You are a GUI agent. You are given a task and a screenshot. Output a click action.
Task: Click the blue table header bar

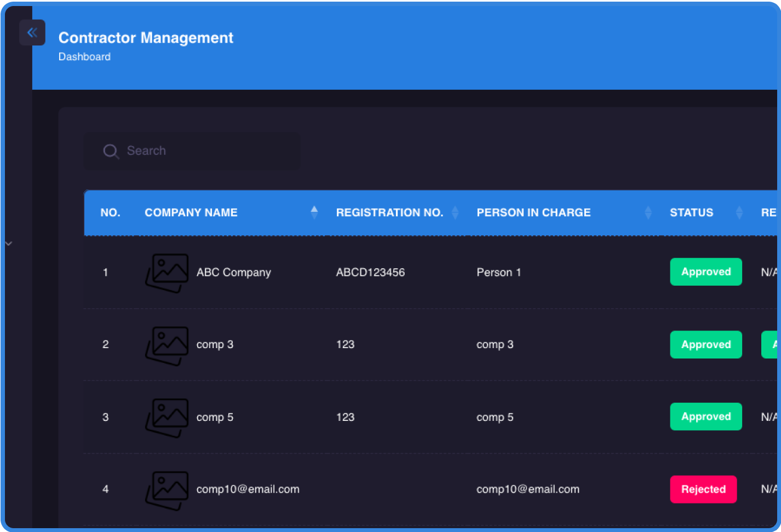(x=383, y=212)
